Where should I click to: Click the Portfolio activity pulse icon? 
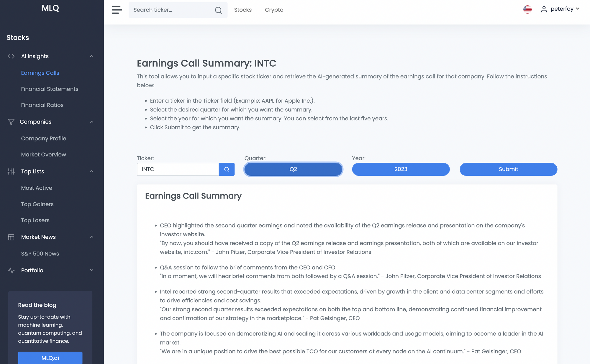coord(11,270)
